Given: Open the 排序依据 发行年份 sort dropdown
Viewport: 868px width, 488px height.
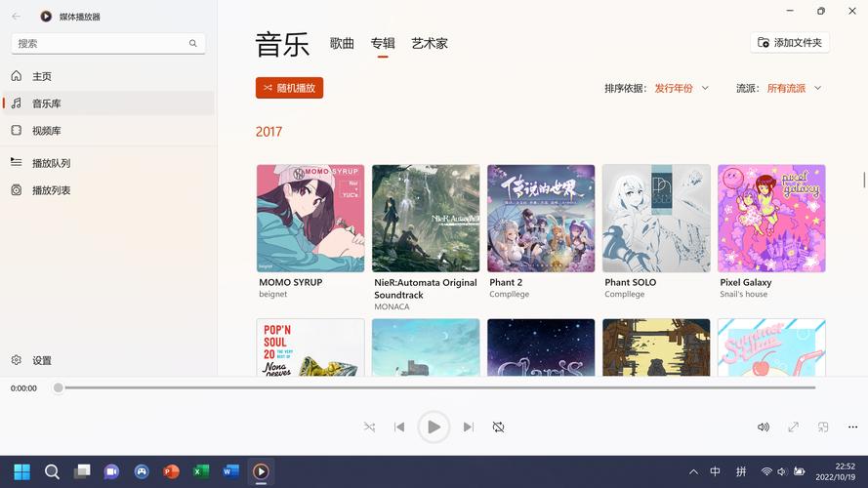Looking at the screenshot, I should tap(682, 88).
